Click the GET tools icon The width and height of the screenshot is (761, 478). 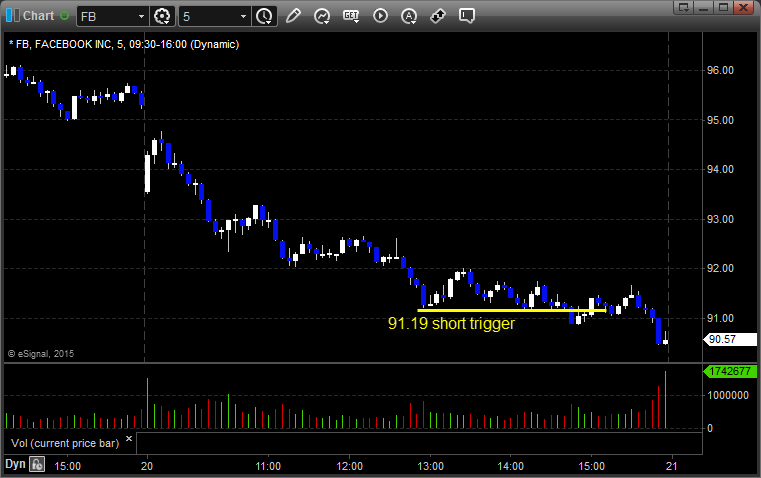click(x=351, y=16)
